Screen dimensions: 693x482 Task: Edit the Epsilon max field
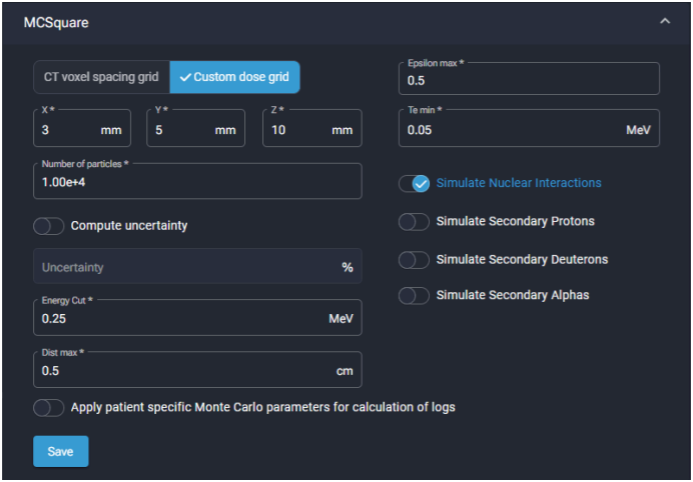tap(528, 79)
